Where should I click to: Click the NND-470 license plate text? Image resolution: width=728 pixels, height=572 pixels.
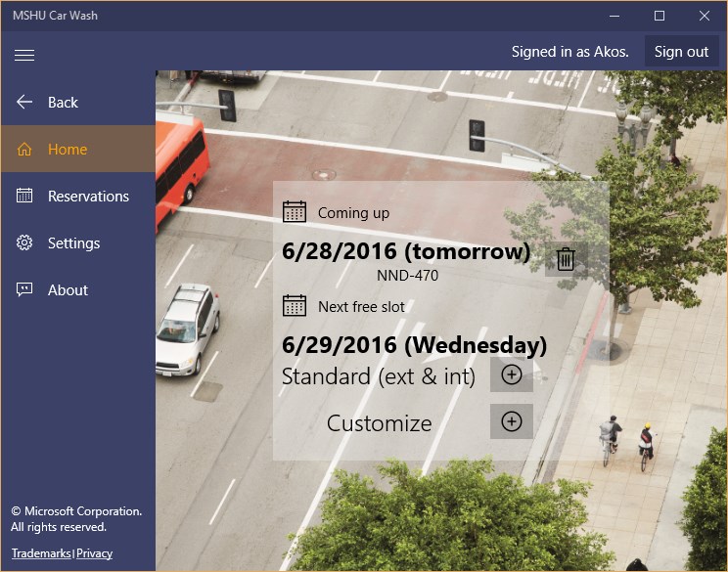[407, 276]
